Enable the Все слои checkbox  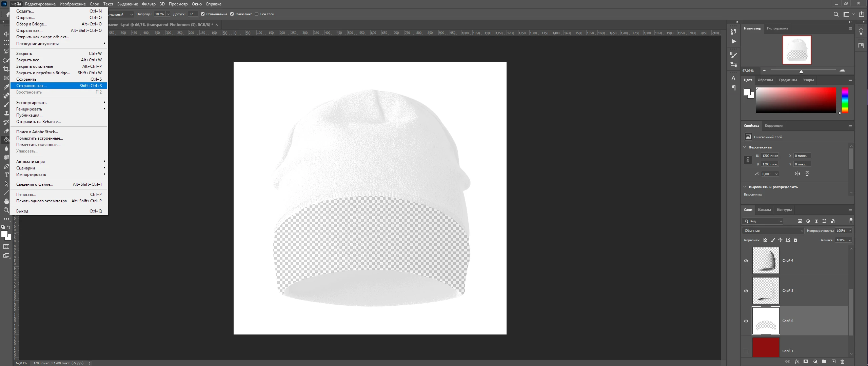pos(257,14)
